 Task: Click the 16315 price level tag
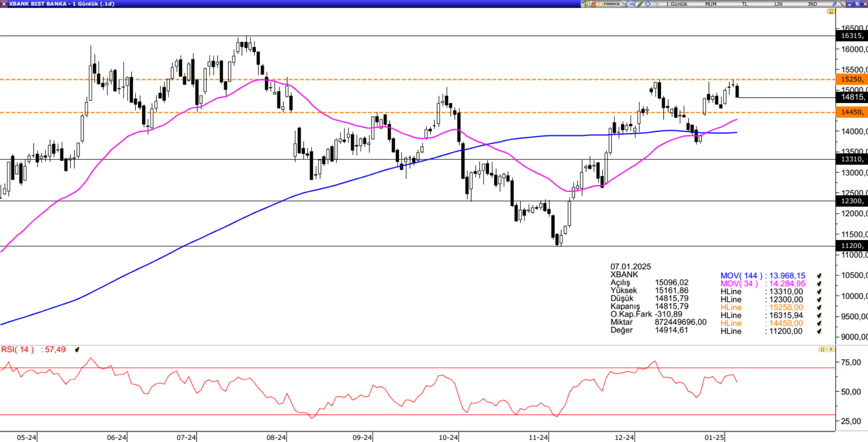(852, 36)
